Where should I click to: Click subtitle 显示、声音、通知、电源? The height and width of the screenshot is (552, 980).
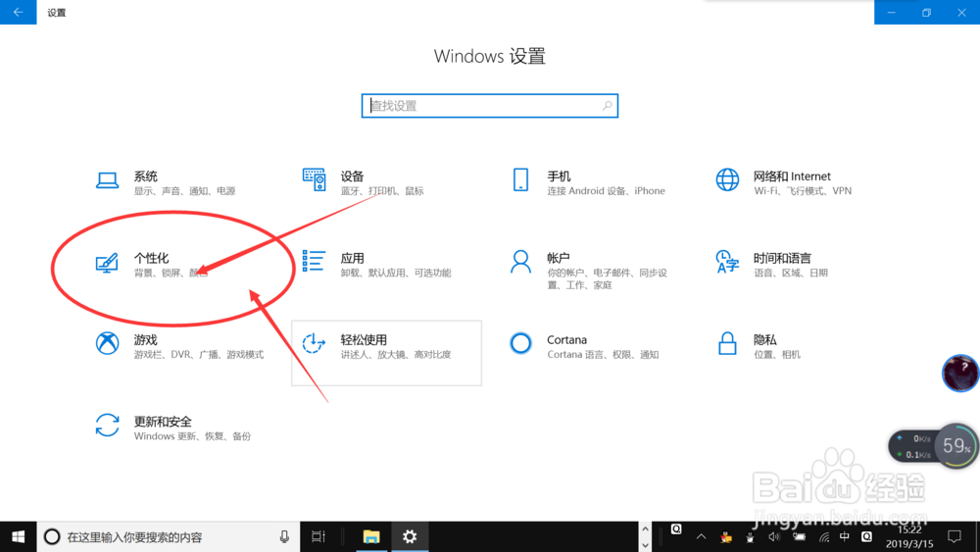pos(185,191)
